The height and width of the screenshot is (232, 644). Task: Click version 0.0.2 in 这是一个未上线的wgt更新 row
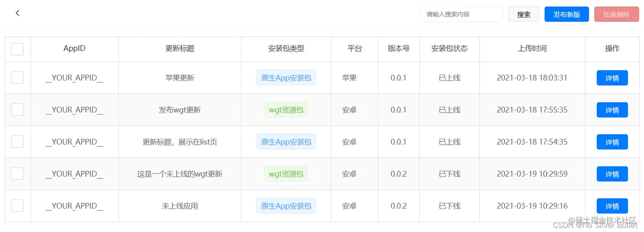click(399, 174)
